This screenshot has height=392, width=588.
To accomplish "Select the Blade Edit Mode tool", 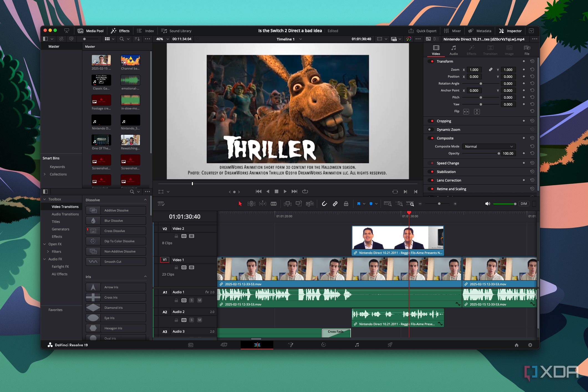I will point(274,204).
